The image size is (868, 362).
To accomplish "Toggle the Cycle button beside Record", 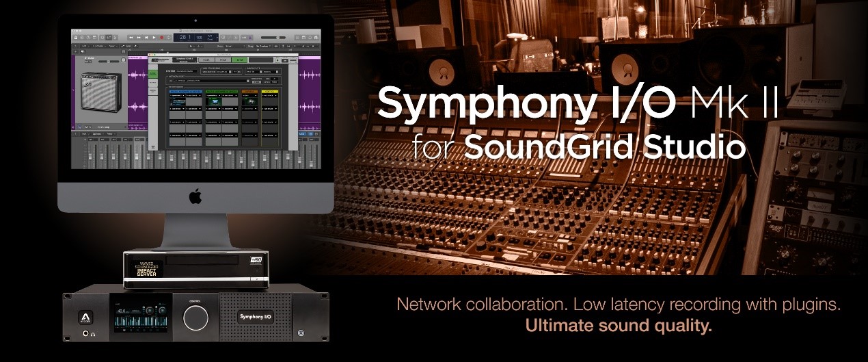I will coord(169,37).
